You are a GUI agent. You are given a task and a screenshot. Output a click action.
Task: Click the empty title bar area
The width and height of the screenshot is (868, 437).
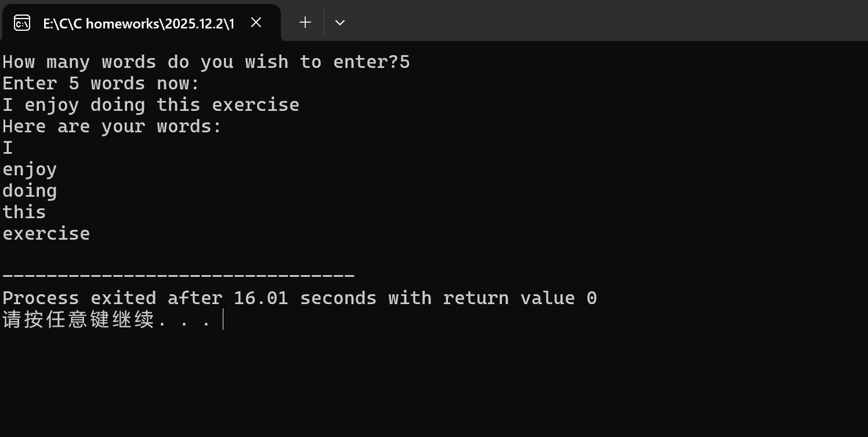click(580, 20)
